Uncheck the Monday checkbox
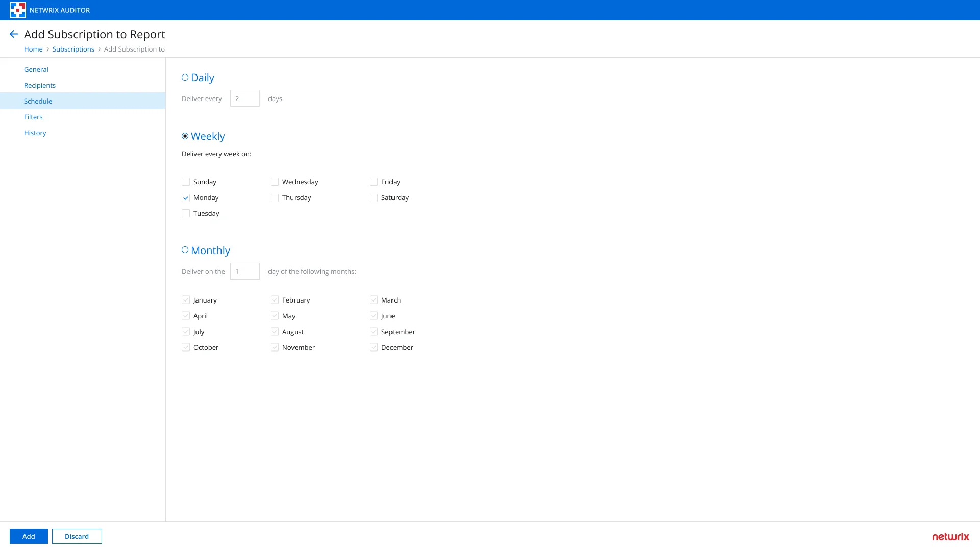The image size is (980, 551). (186, 197)
